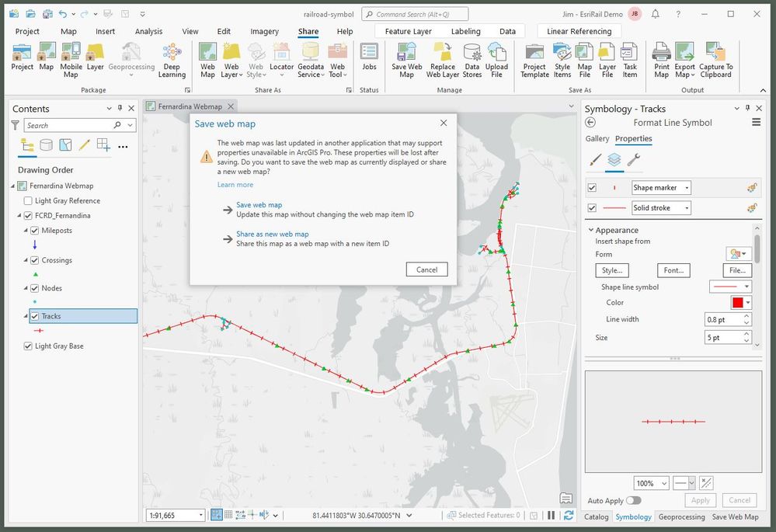The height and width of the screenshot is (532, 776).
Task: Switch to Linear Referencing tab
Action: (579, 31)
